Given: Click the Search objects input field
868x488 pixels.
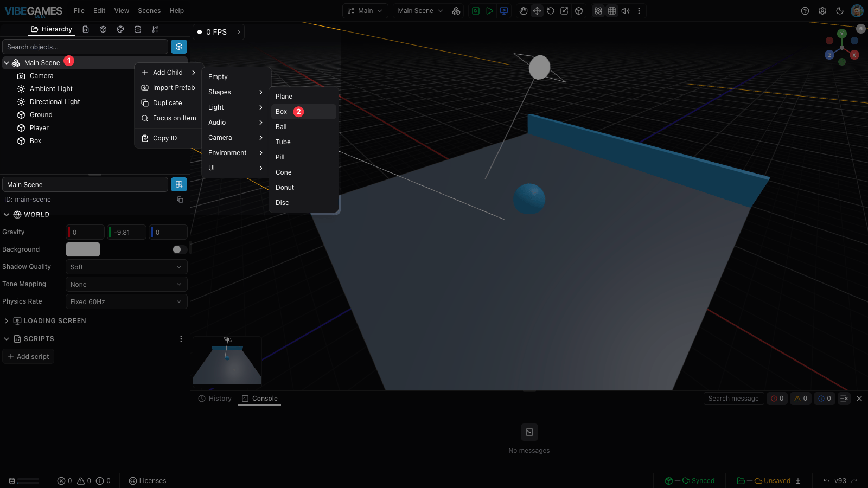Looking at the screenshot, I should pyautogui.click(x=85, y=47).
